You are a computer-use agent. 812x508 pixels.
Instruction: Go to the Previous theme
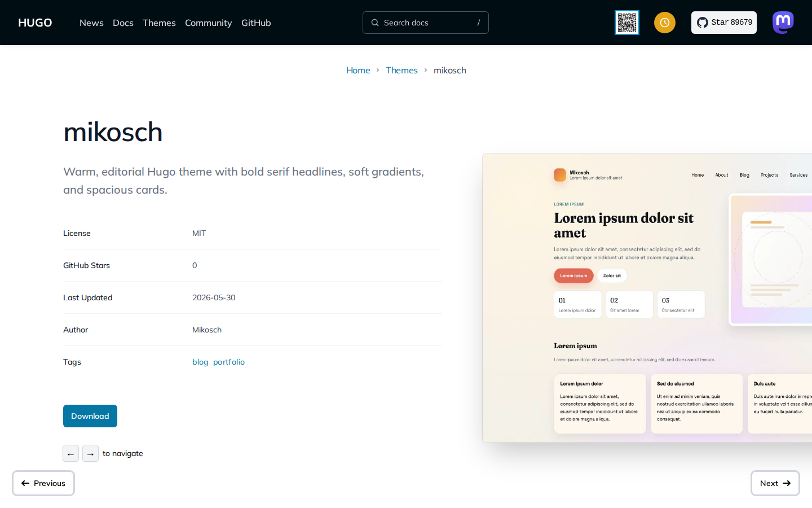pyautogui.click(x=43, y=483)
